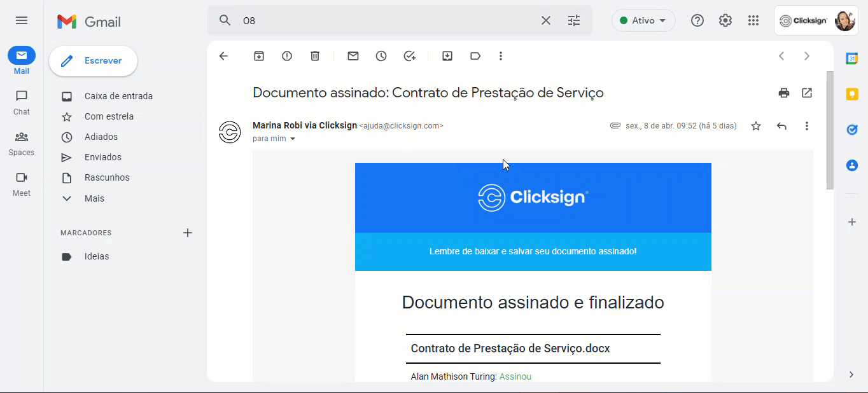Report this email as spam

287,56
